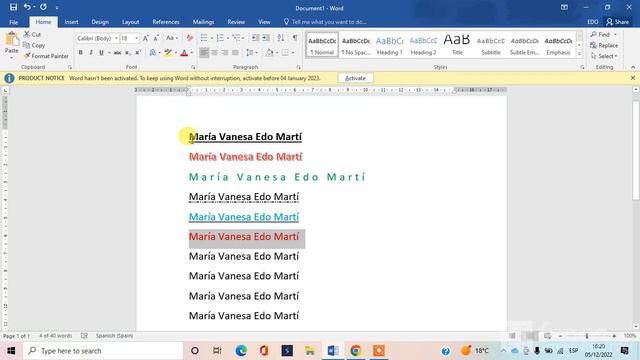Screen dimensions: 640x360
Task: Undo the last action
Action: [27, 7]
